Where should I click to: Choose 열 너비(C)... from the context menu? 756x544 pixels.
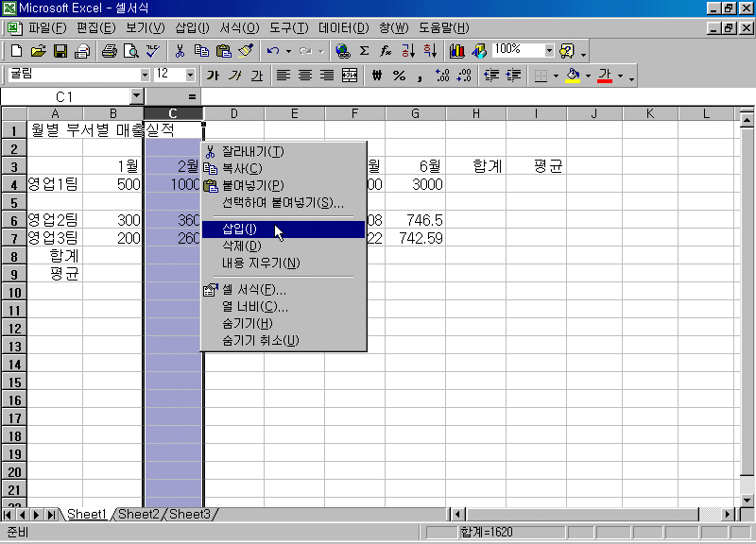click(x=283, y=306)
